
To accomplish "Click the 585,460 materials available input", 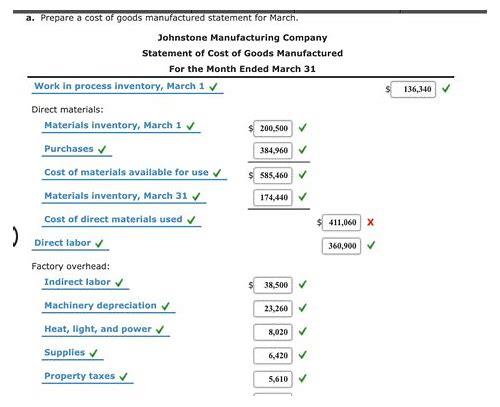I will [x=273, y=175].
